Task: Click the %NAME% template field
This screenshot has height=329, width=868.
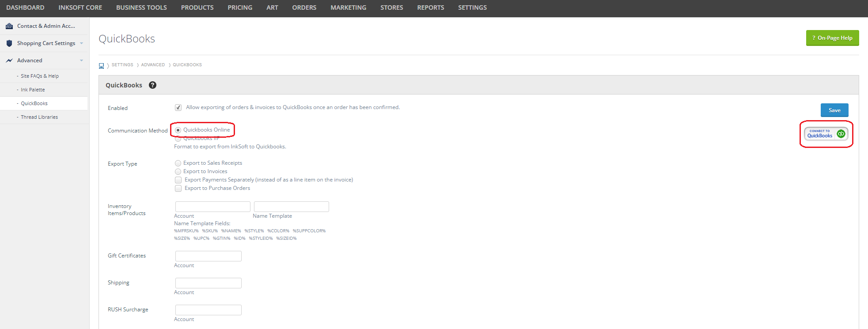Action: [x=231, y=231]
